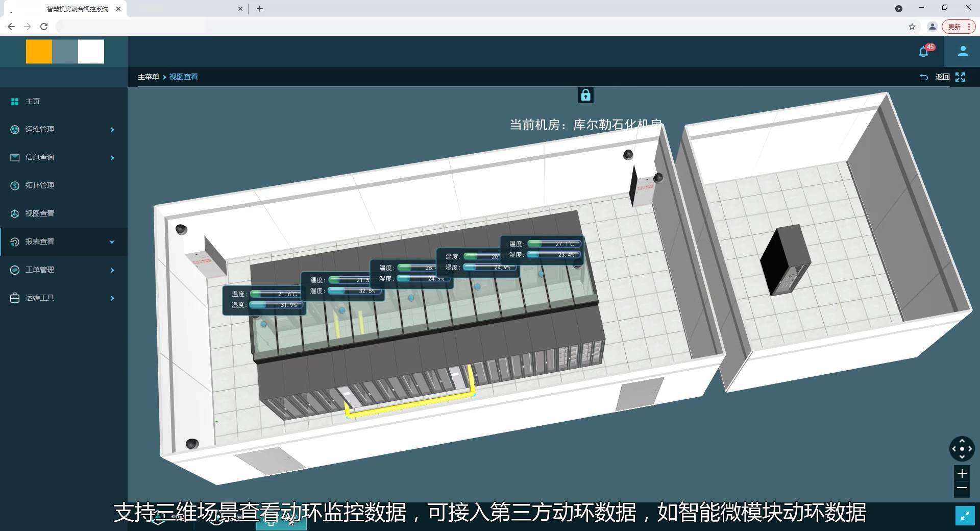
Task: Expand the 信息查询 chevron arrow
Action: 112,158
